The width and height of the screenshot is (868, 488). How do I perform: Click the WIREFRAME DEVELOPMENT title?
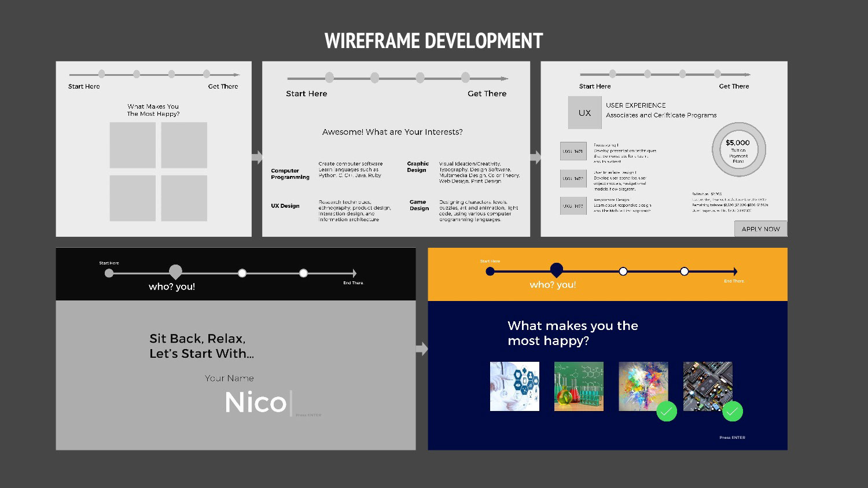click(x=433, y=41)
